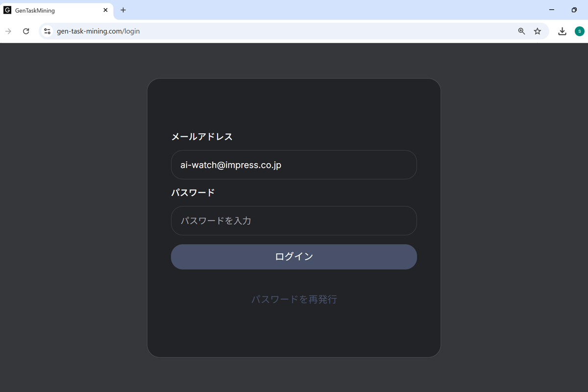Viewport: 588px width, 392px height.
Task: Open site information via the tune icon
Action: coord(47,31)
